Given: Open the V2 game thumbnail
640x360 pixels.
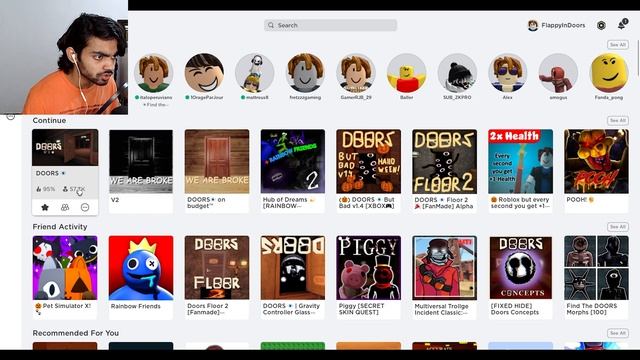Looking at the screenshot, I should point(141,162).
